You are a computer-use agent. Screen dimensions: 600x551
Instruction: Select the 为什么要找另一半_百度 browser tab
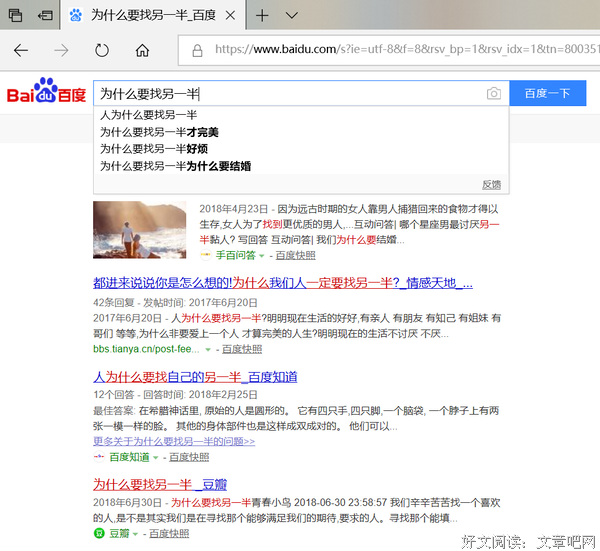(152, 15)
